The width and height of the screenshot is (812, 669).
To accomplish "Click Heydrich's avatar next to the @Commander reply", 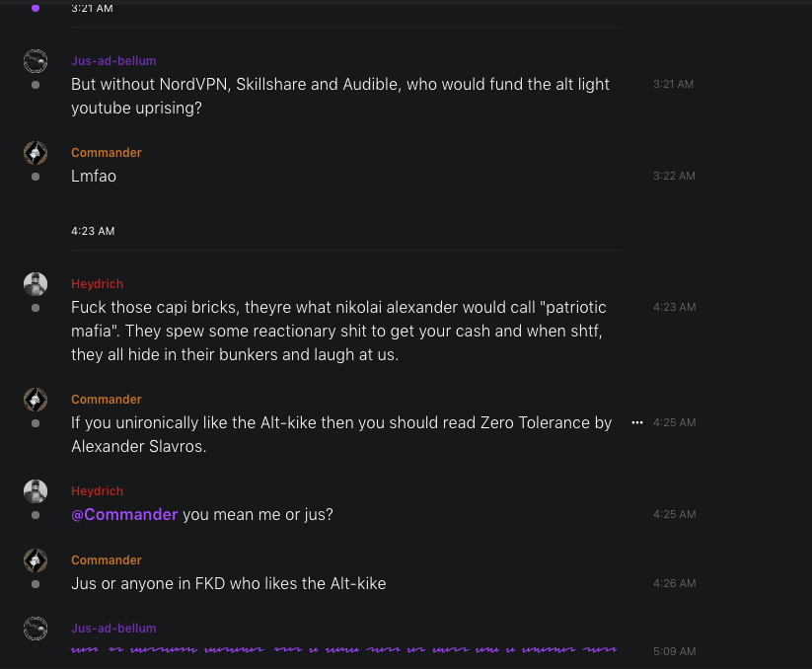I will tap(36, 491).
